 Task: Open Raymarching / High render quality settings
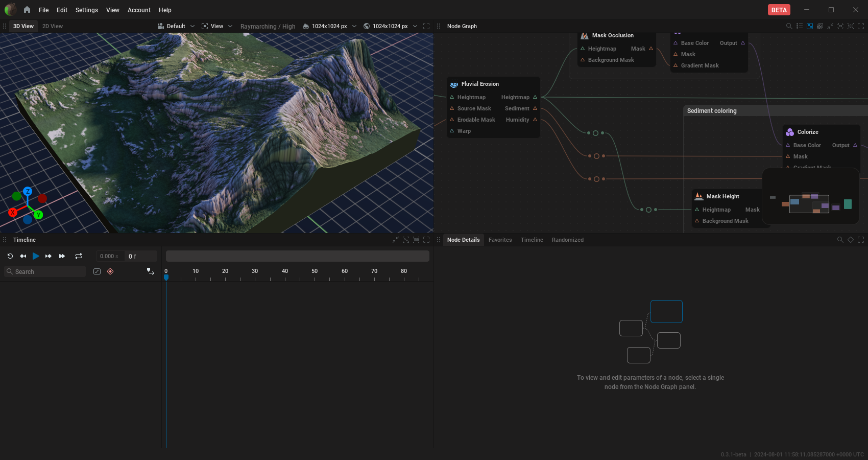tap(268, 26)
